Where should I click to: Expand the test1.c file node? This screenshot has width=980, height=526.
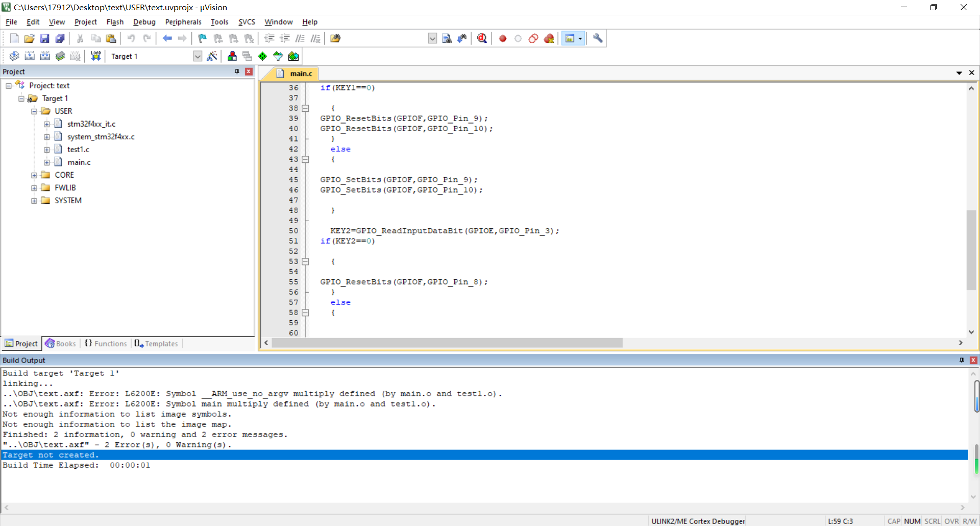[x=47, y=150]
